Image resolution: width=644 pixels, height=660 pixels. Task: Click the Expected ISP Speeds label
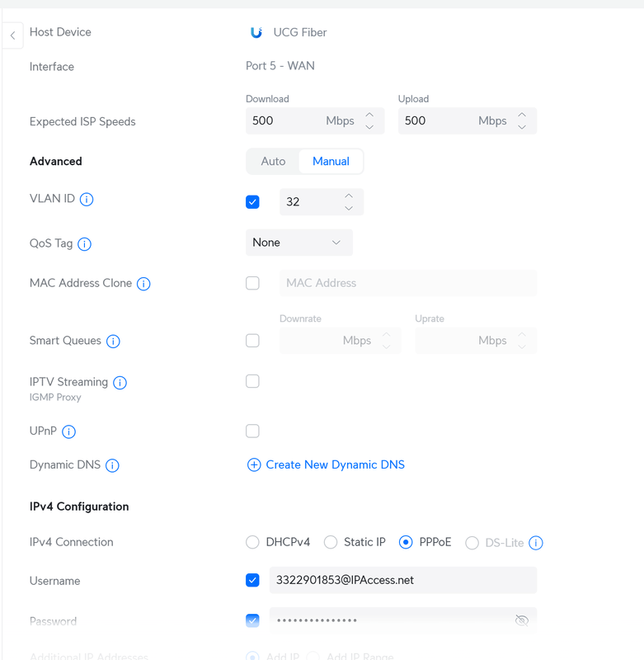[x=82, y=121]
